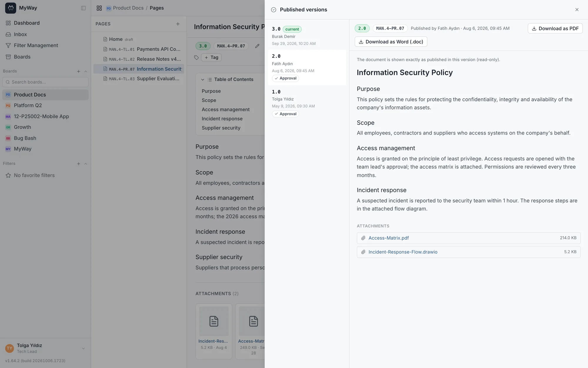Image resolution: width=588 pixels, height=368 pixels.
Task: Close the Published versions panel
Action: [x=577, y=10]
